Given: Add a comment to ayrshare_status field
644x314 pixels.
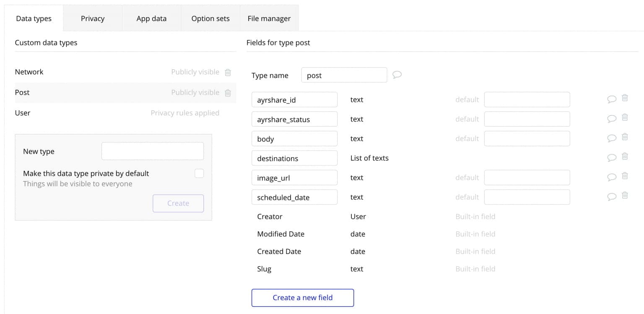Looking at the screenshot, I should coord(612,119).
